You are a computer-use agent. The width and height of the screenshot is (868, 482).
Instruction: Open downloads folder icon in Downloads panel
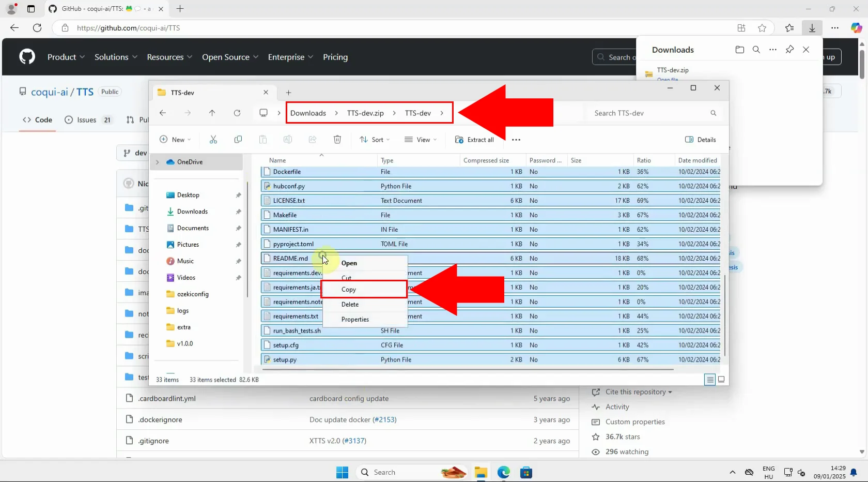point(740,50)
